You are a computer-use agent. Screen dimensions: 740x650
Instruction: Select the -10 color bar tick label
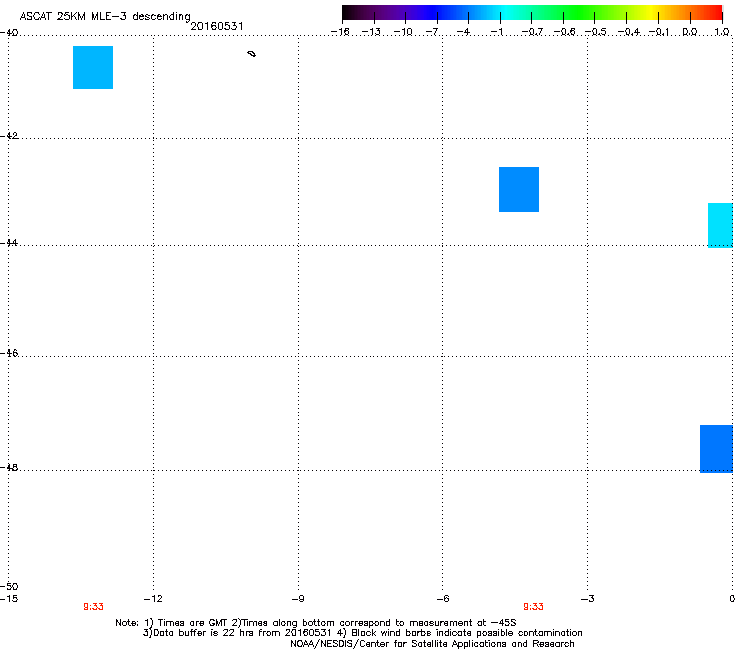[x=403, y=32]
